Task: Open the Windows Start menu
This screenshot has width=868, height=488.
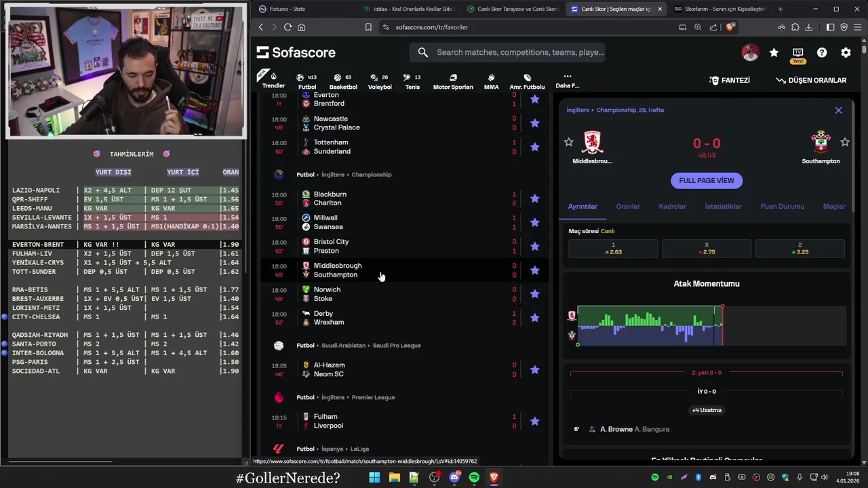Action: click(374, 477)
